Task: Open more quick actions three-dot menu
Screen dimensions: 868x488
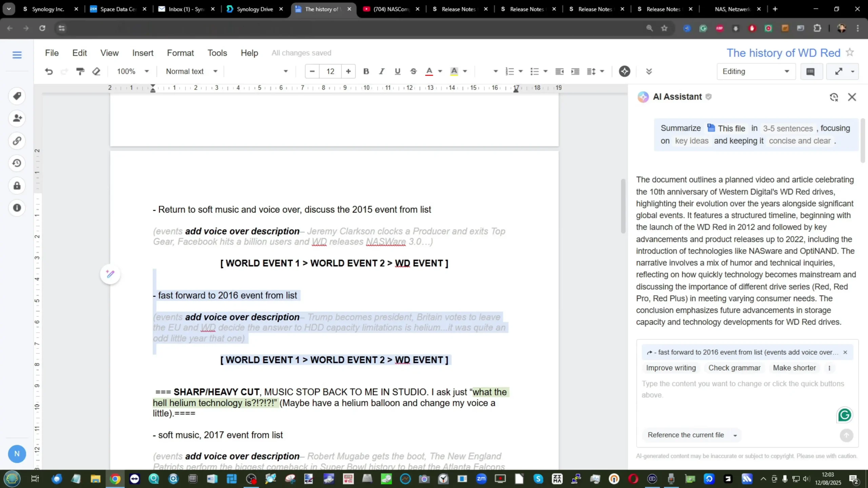Action: click(830, 368)
